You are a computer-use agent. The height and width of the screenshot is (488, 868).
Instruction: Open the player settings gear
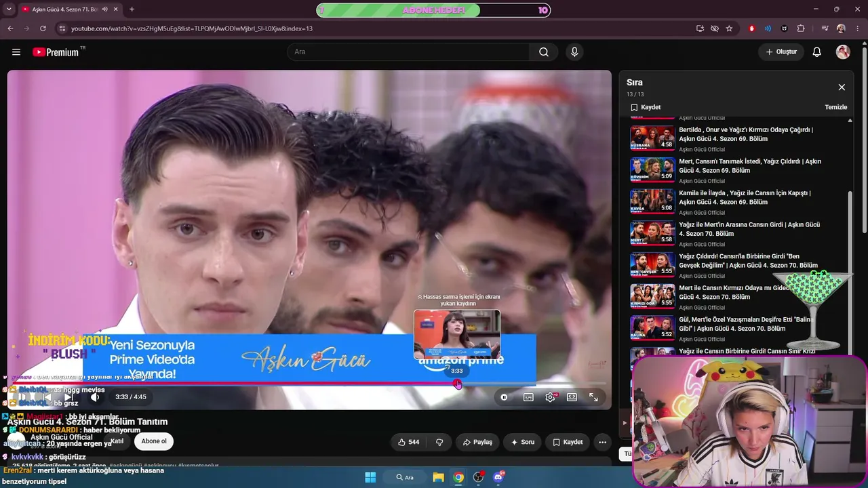click(x=550, y=397)
